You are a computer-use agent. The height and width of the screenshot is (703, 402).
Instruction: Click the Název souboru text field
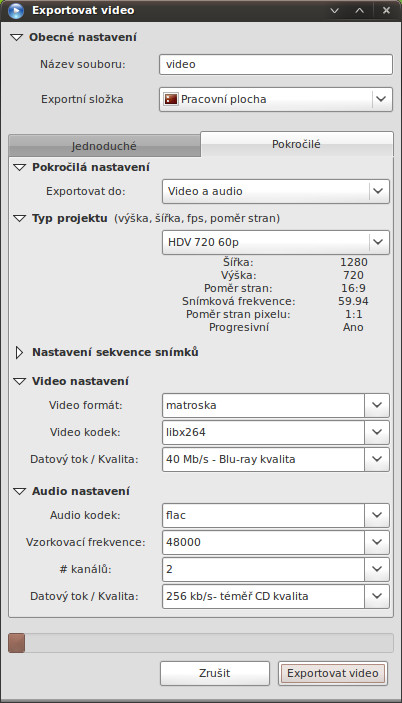click(276, 64)
